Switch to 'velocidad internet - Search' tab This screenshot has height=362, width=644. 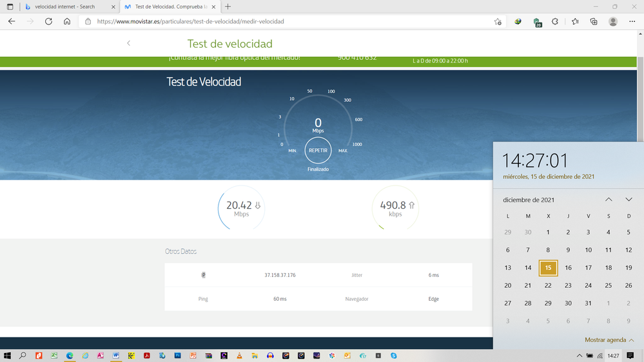(x=64, y=6)
